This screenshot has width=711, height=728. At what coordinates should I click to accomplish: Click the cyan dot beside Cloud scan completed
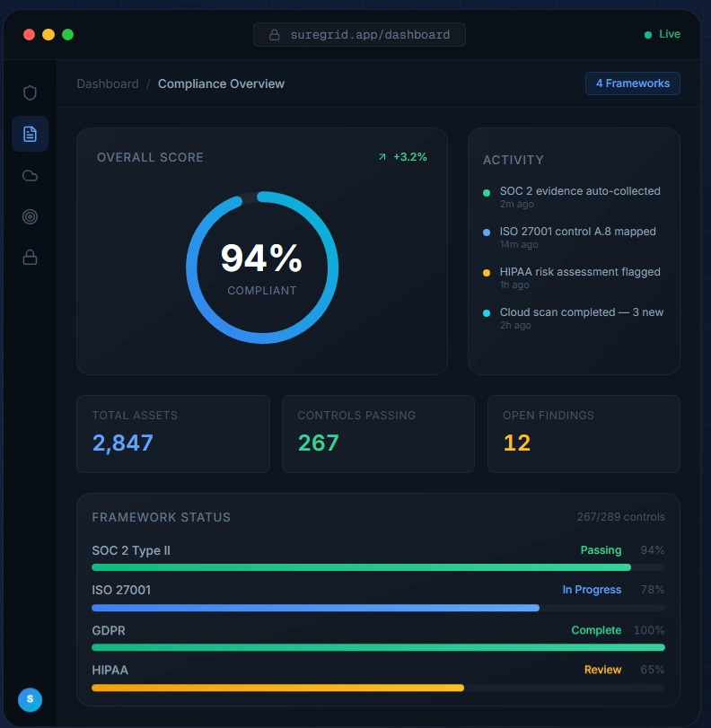tap(487, 313)
